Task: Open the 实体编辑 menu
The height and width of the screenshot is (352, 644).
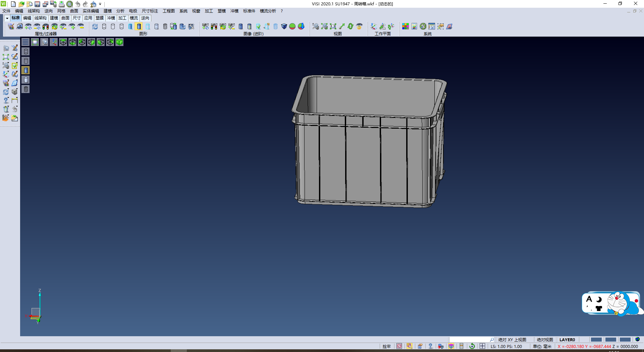Action: coord(91,11)
